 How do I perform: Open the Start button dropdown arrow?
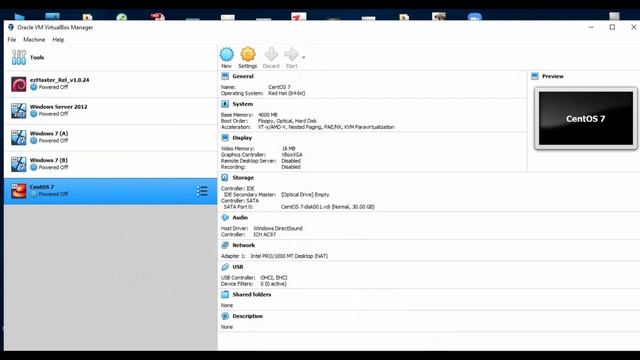tap(304, 57)
